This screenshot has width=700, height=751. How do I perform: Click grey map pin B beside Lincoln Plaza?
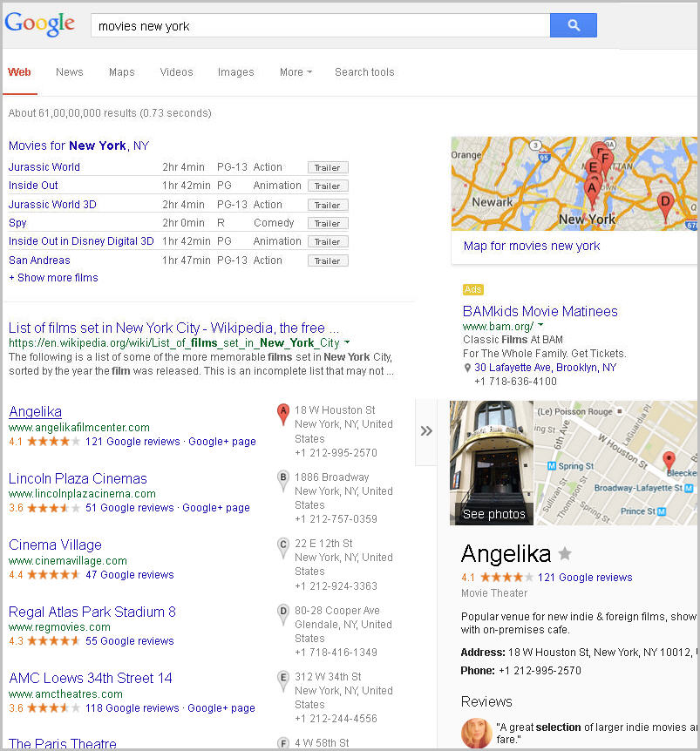(283, 481)
